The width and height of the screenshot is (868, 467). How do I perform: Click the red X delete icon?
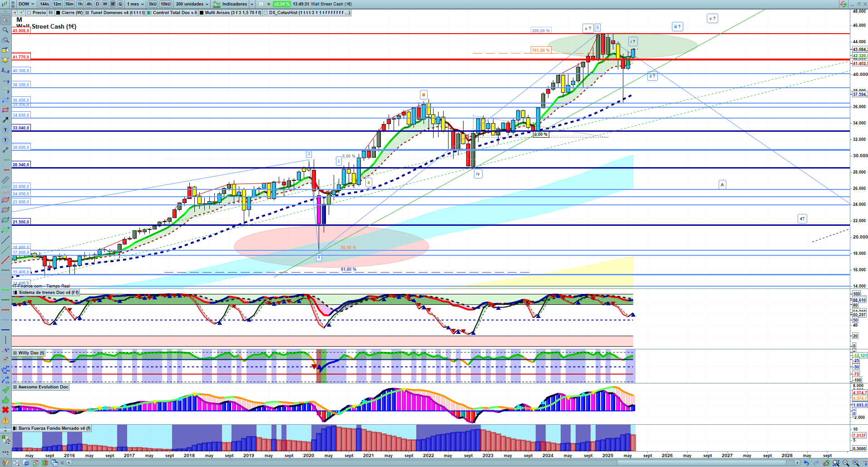coord(5,410)
